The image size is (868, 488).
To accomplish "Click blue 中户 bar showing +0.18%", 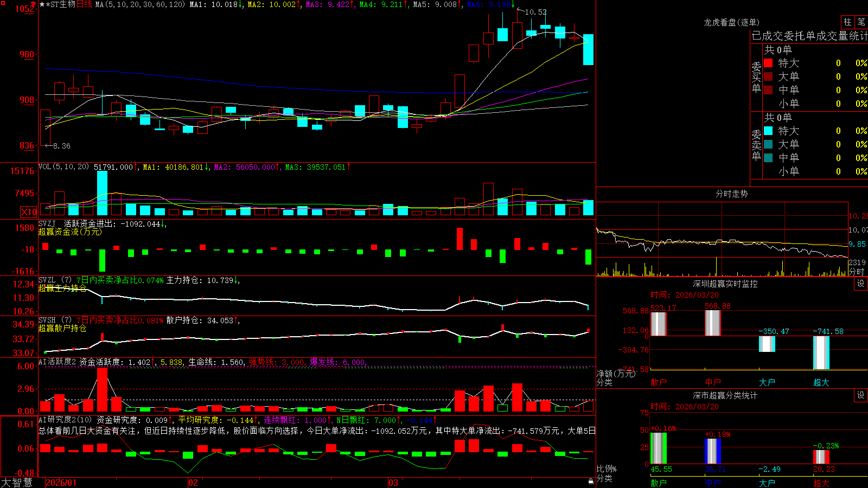I will coord(712,451).
